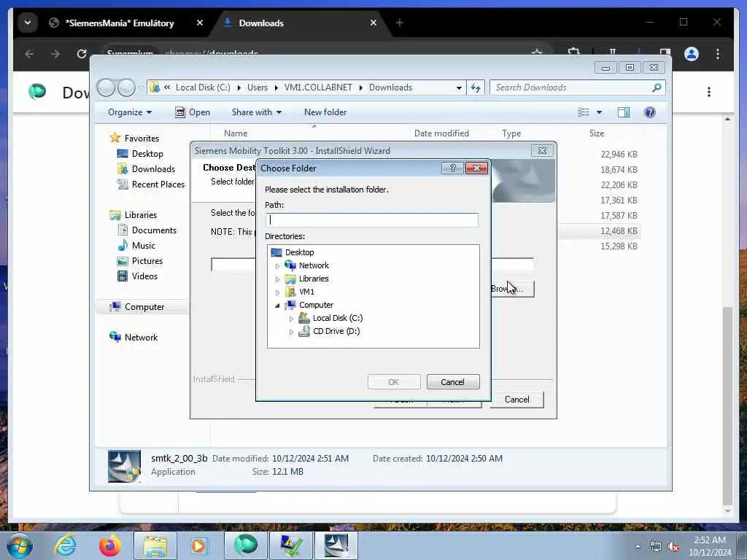Click the browser reload icon

82,54
